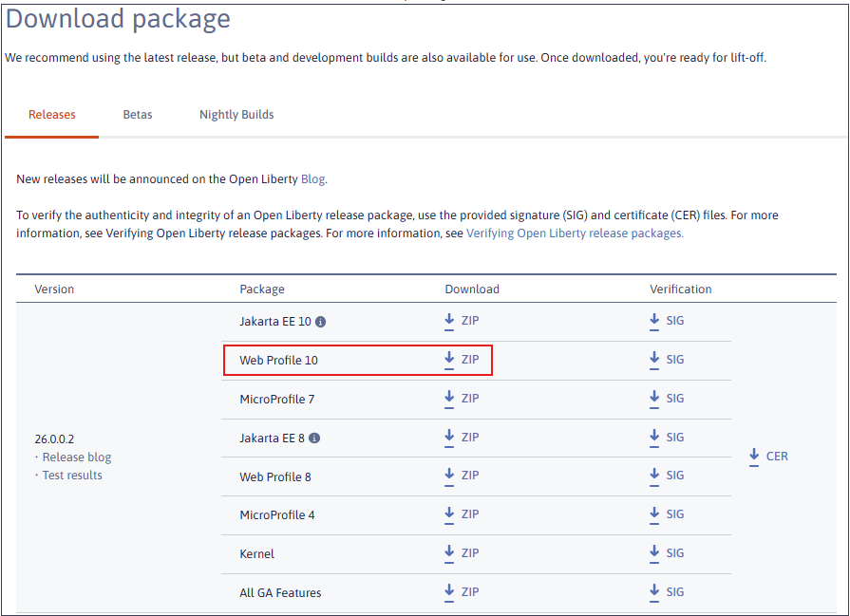Click the MicroProfile 4 package name
The width and height of the screenshot is (850, 616).
tap(277, 515)
